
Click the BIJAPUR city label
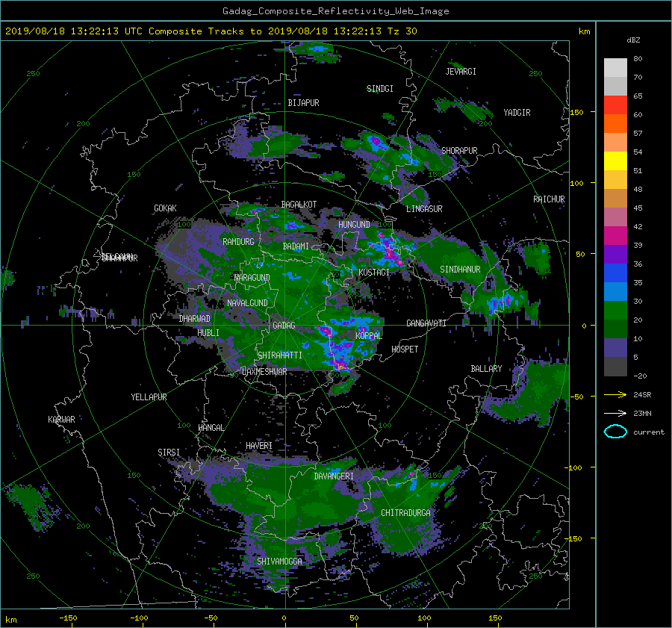pos(303,103)
